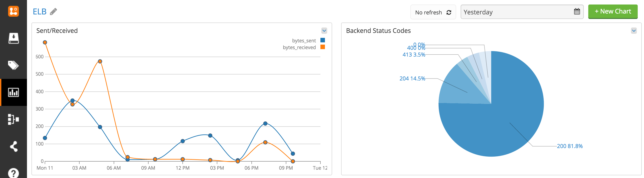Click the ELB dashboard title link
This screenshot has width=644, height=178.
pos(40,12)
